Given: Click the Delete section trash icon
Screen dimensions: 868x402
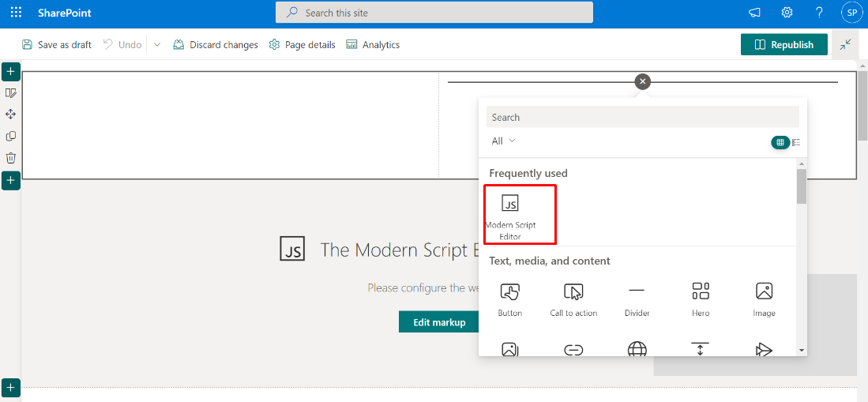Looking at the screenshot, I should click(x=10, y=158).
